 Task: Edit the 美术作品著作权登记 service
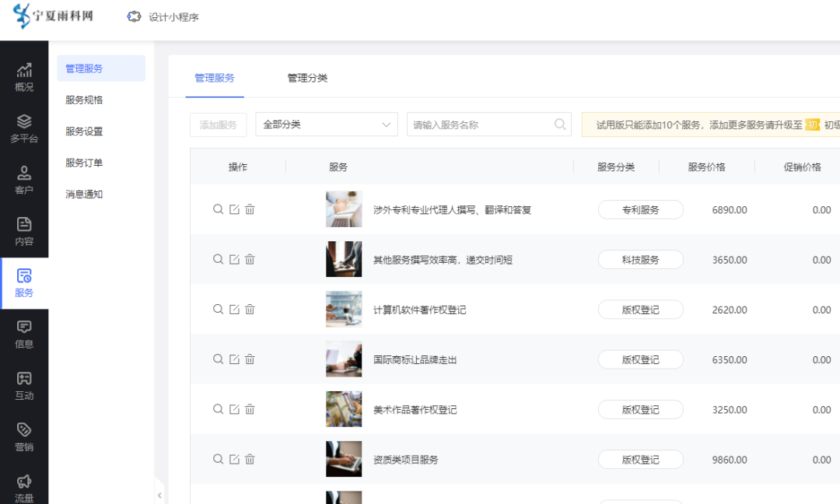point(234,409)
